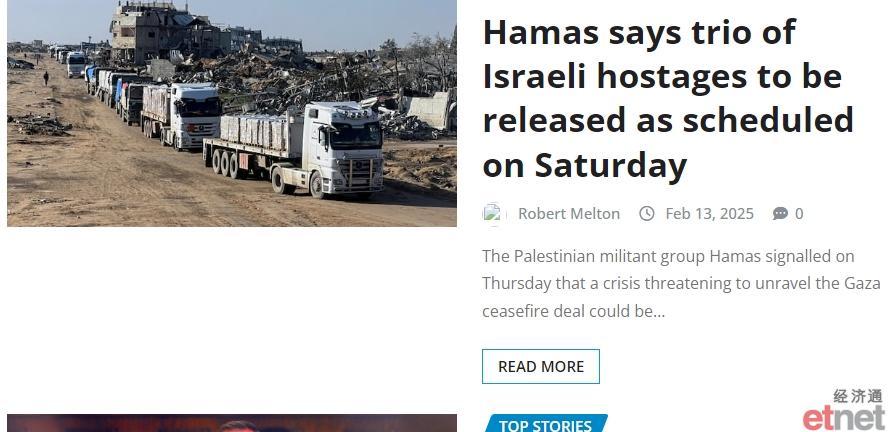Click the clock icon beside the date
This screenshot has height=432, width=889.
point(647,214)
